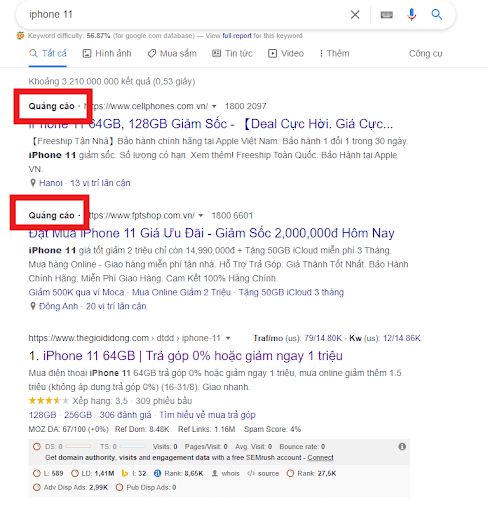488x512 pixels.
Task: Click the keyword difficulty extension icon
Action: point(20,36)
